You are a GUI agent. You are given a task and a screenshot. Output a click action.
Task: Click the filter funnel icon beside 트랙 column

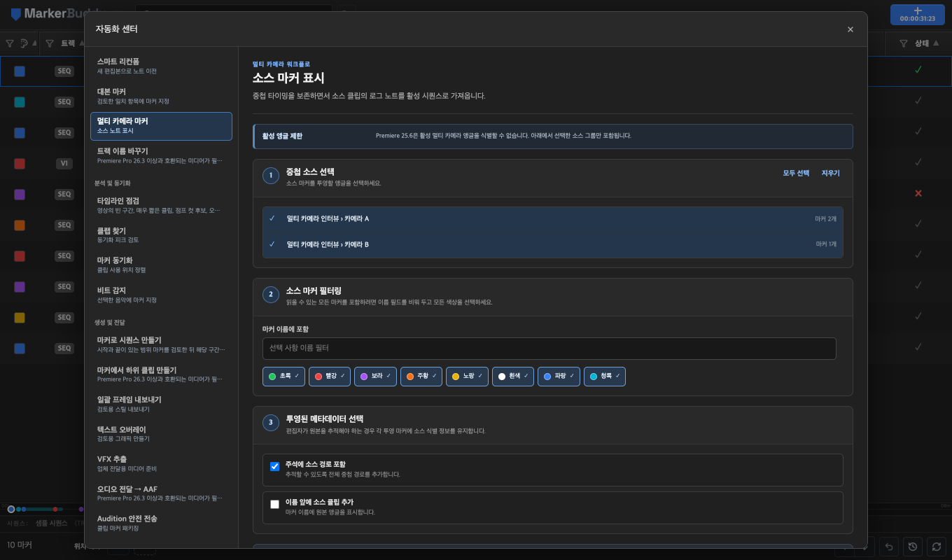pyautogui.click(x=50, y=43)
